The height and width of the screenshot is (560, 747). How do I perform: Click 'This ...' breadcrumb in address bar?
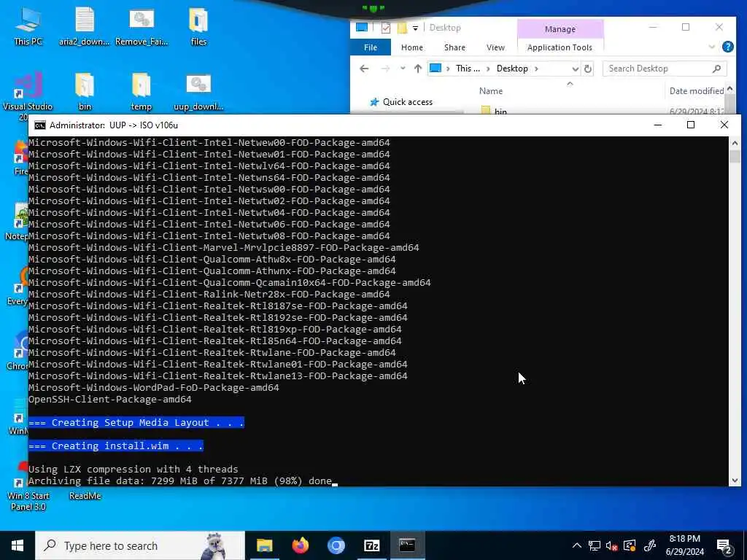[468, 69]
